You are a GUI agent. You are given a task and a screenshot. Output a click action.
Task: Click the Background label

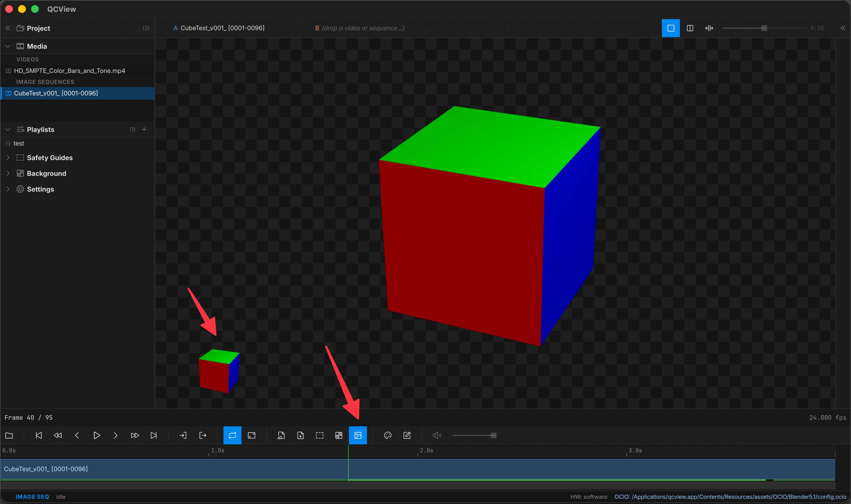coord(46,173)
